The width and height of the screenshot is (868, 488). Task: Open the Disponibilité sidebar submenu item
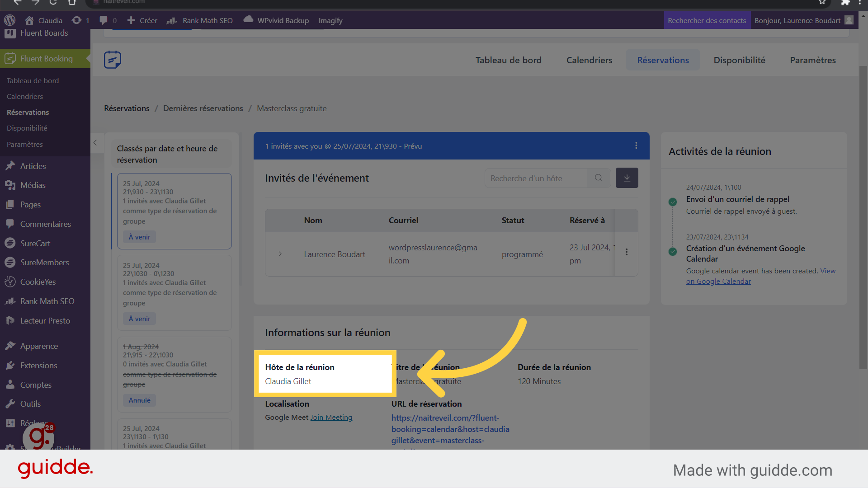[x=27, y=128]
